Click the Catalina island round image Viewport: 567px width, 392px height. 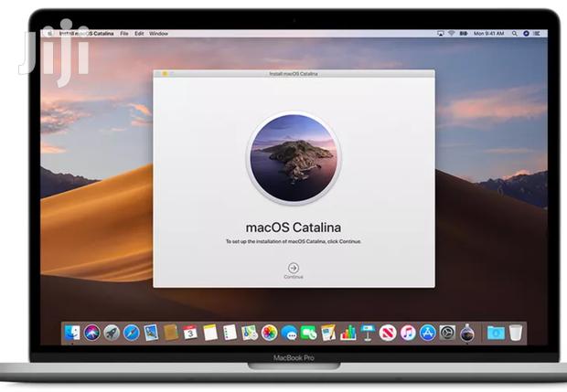point(294,158)
